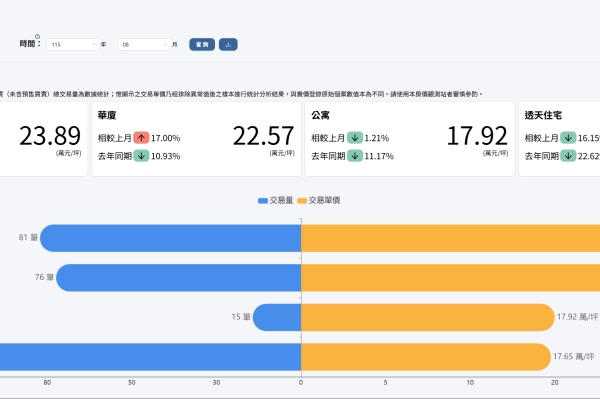
Task: Click the orange bar opposite 81 筆
Action: click(x=450, y=238)
